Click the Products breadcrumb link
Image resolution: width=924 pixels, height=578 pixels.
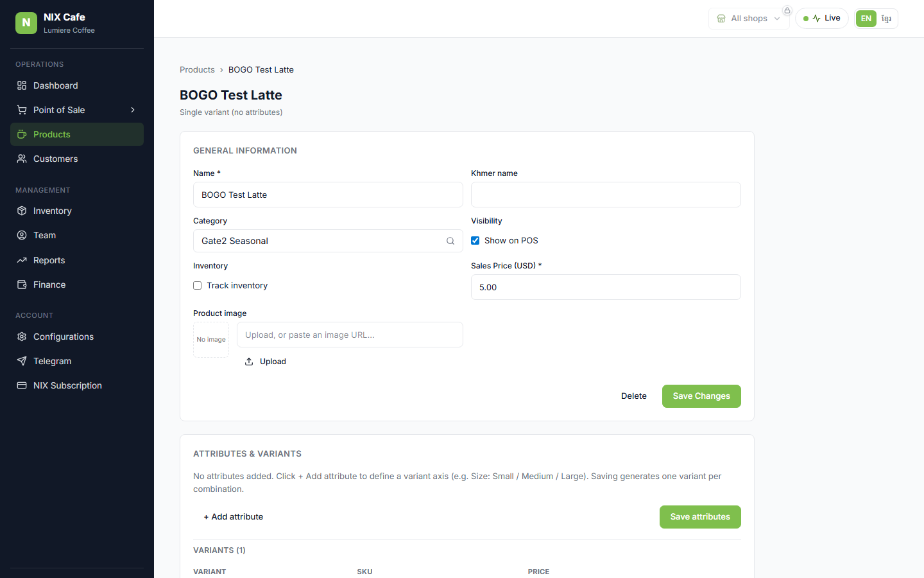coord(197,69)
